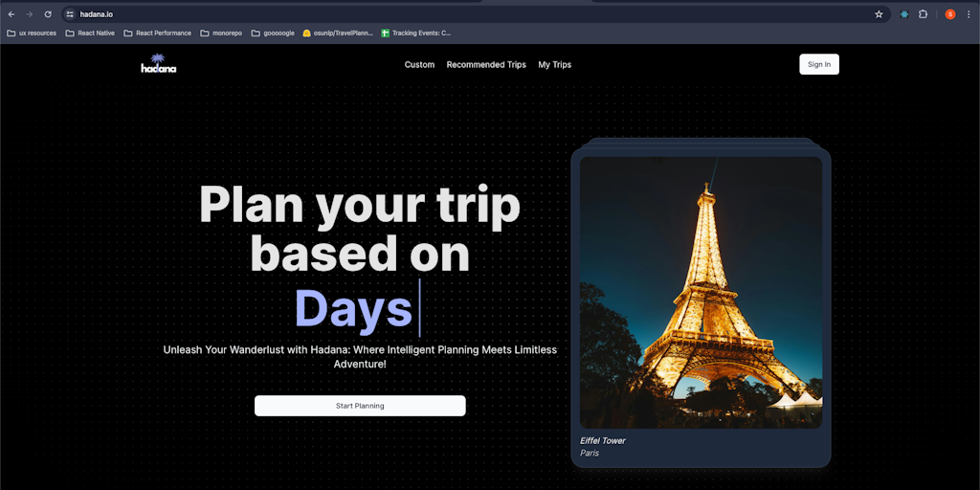Open the orange profile avatar
980x490 pixels.
(x=950, y=13)
